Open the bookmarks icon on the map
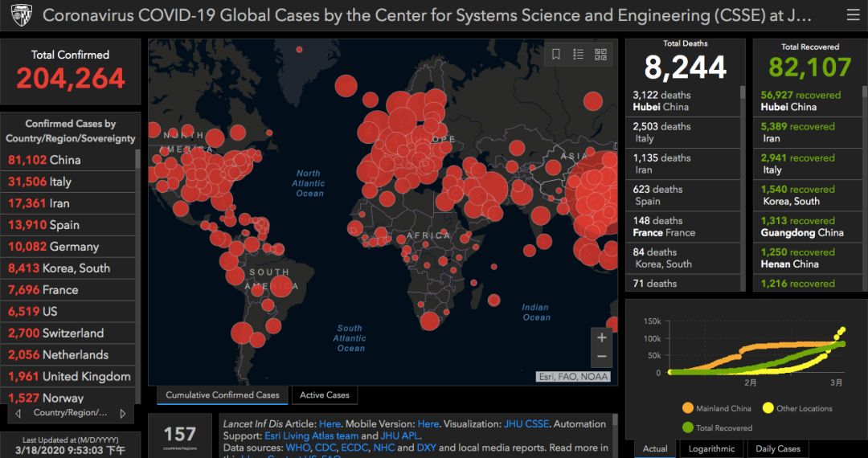The width and height of the screenshot is (868, 458). (x=556, y=55)
